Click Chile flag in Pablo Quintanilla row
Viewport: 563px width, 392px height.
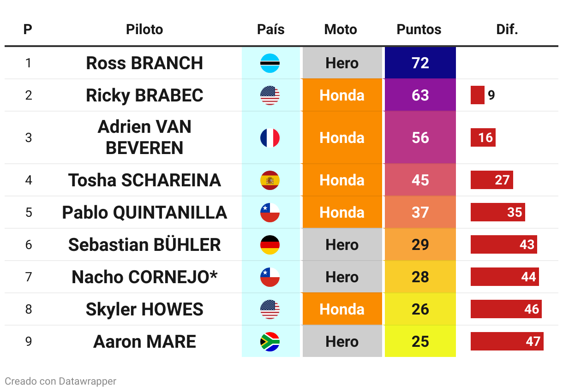click(270, 212)
